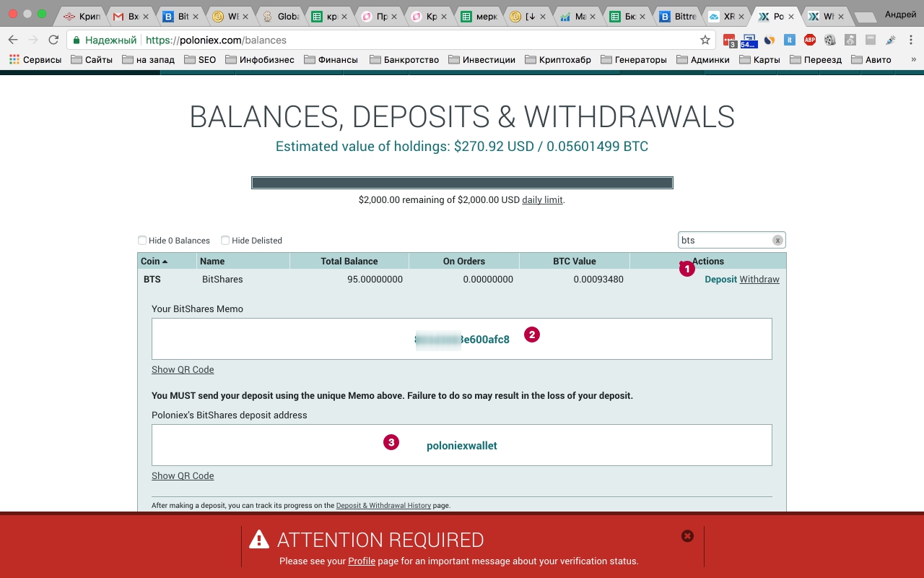
Task: Open the Карты bookmarks folder
Action: [759, 60]
